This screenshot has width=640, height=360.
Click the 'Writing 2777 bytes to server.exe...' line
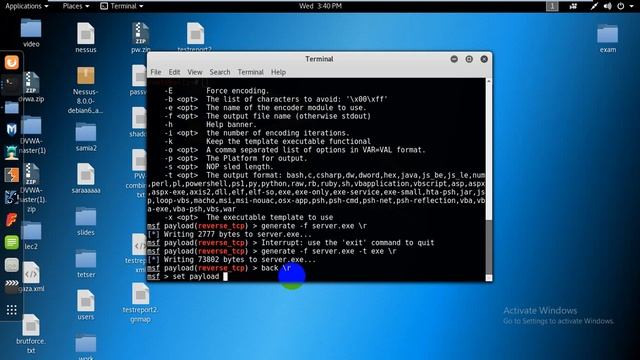pos(229,234)
